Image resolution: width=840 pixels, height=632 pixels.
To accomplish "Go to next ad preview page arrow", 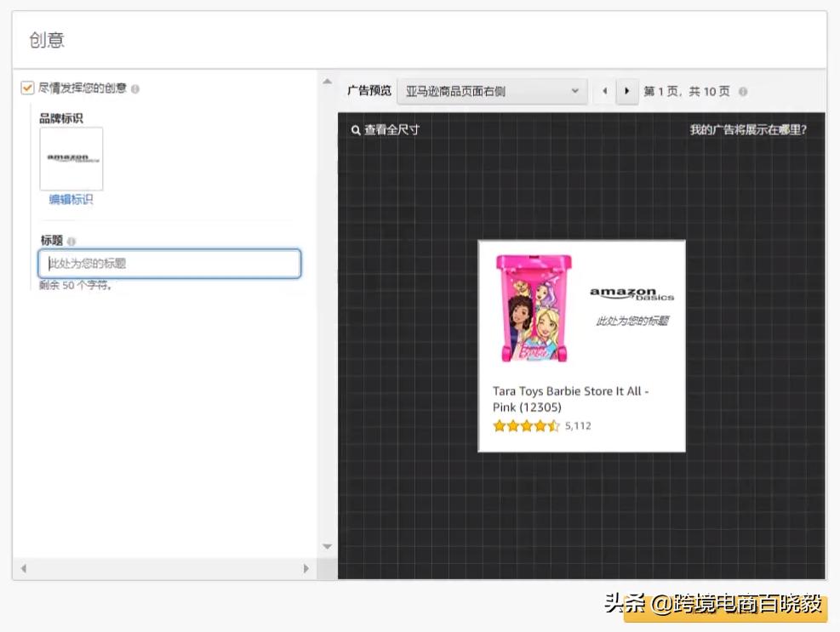I will tap(627, 91).
